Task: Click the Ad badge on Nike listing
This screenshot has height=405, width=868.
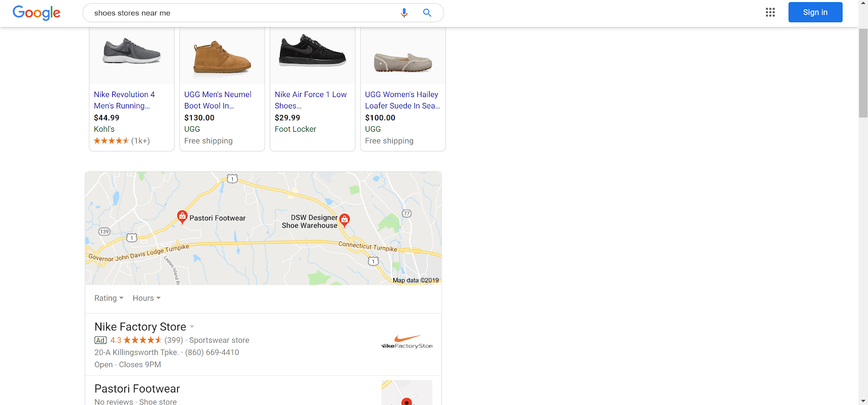Action: pyautogui.click(x=100, y=340)
